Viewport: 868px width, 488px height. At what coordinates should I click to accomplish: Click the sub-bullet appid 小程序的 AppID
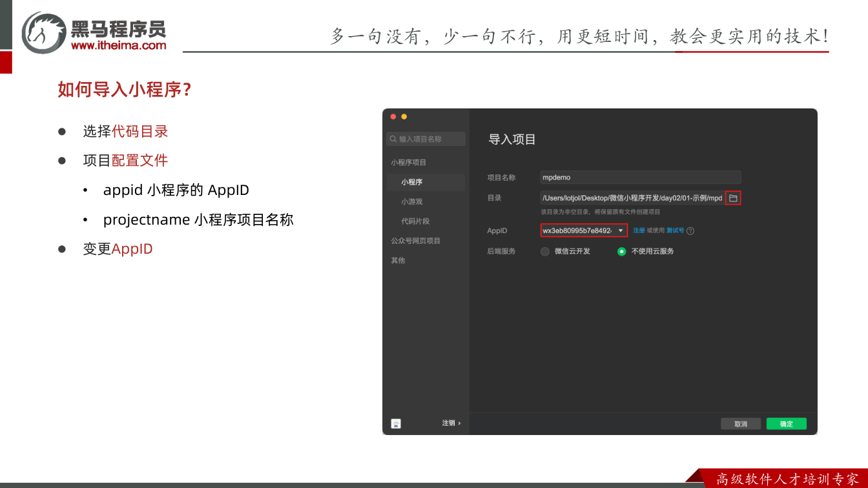[x=176, y=190]
